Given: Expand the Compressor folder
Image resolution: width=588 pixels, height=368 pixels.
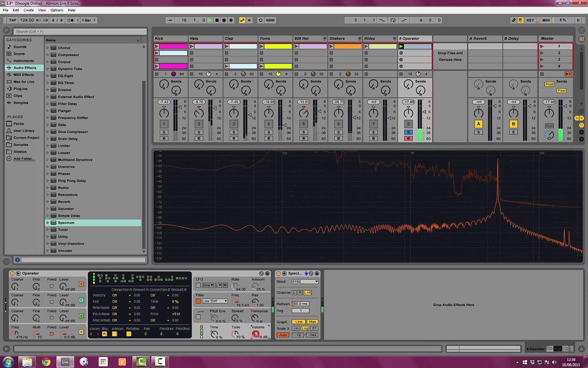Looking at the screenshot, I should (48, 55).
